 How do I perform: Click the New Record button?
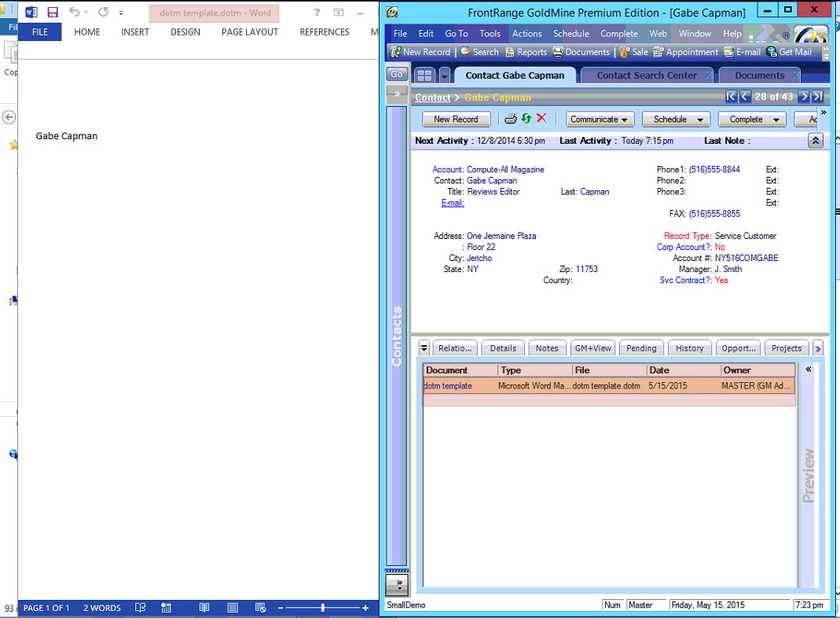point(456,120)
